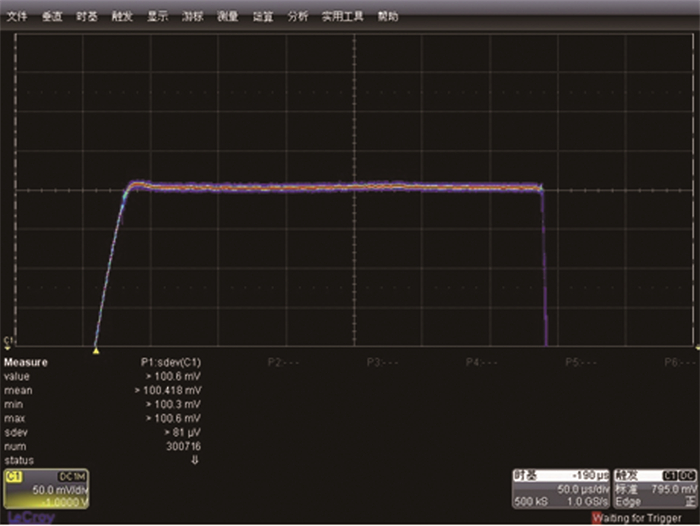Open the 帮助 (Help) menu
This screenshot has width=700, height=526.
pyautogui.click(x=386, y=18)
